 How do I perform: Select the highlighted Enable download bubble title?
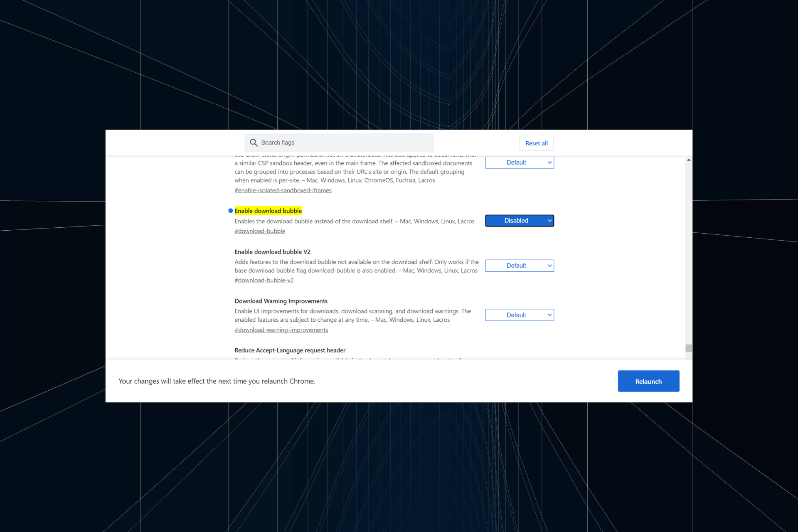[268, 211]
